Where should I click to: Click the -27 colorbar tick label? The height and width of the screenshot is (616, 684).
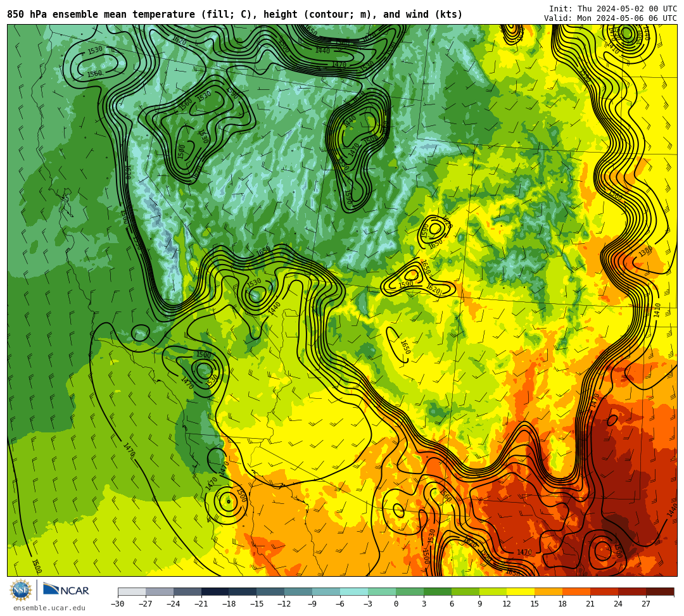pyautogui.click(x=146, y=604)
